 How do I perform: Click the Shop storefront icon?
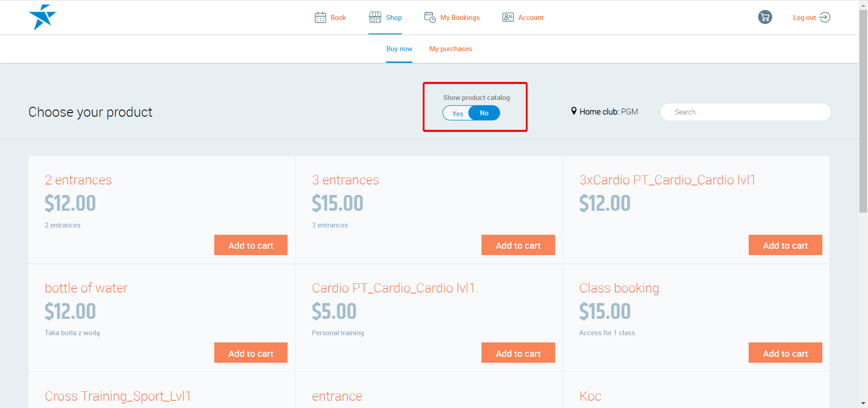[375, 17]
